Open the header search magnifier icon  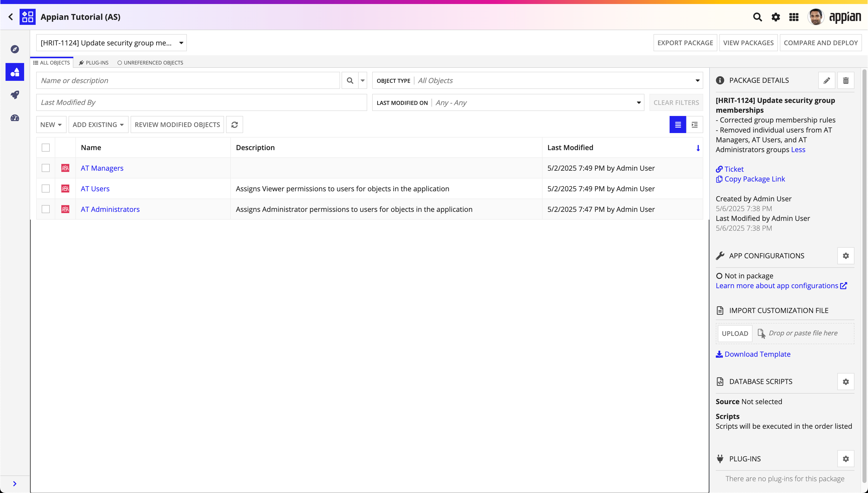(757, 17)
